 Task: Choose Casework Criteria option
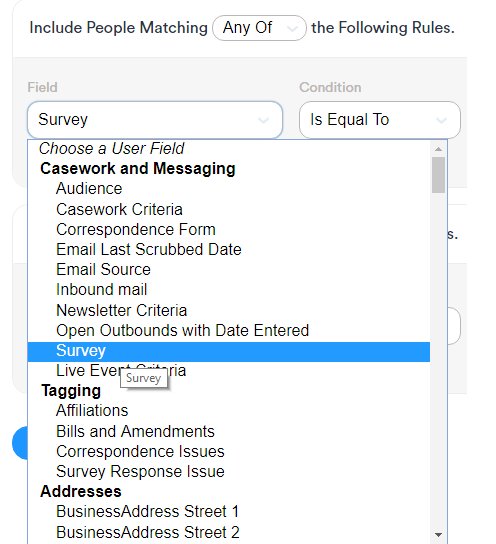tap(229, 209)
